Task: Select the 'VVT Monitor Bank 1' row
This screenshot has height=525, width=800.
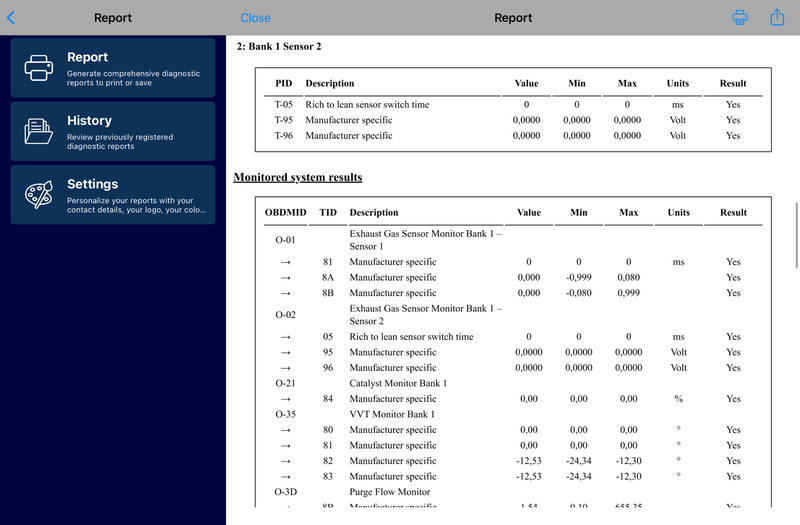Action: pyautogui.click(x=392, y=414)
